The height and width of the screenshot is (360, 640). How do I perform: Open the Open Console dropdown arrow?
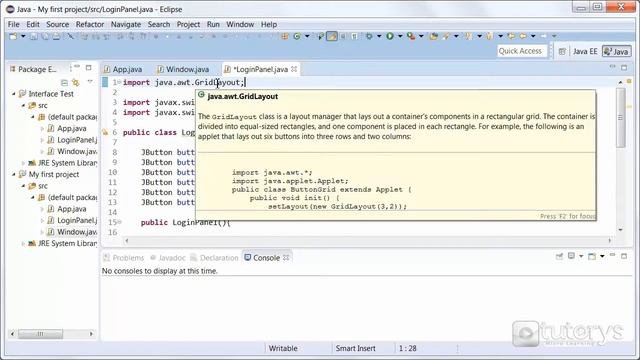602,256
